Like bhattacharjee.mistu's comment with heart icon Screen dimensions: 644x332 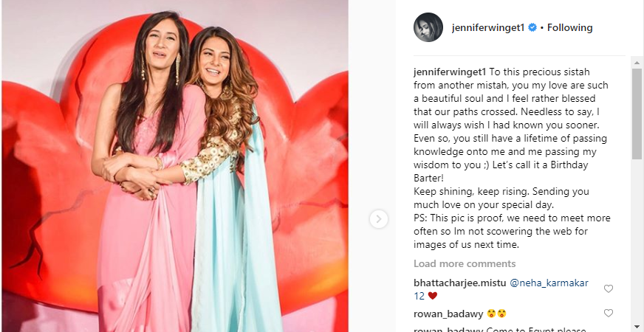click(x=609, y=289)
